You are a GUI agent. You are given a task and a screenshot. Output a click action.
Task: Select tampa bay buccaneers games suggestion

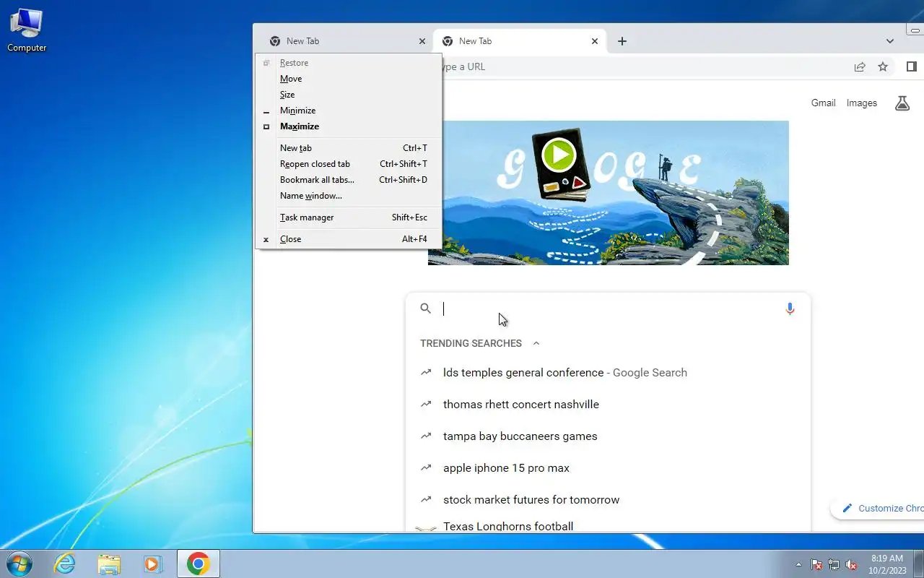coord(608,436)
